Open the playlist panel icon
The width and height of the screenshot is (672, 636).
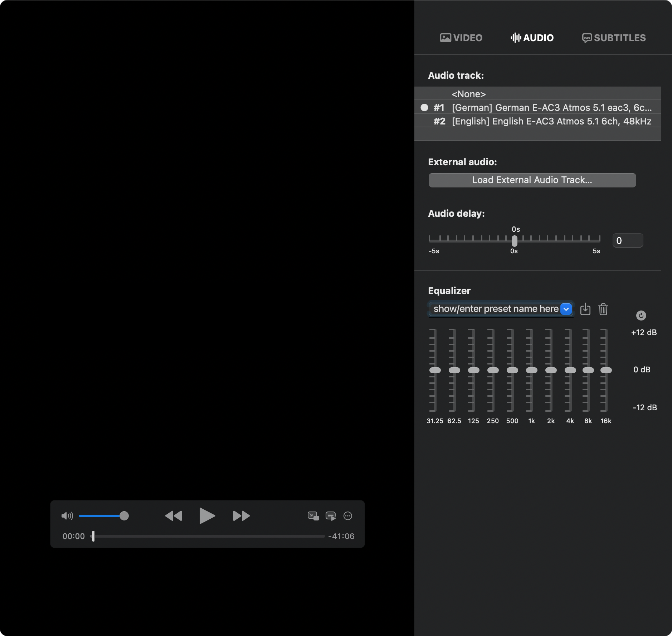(331, 516)
